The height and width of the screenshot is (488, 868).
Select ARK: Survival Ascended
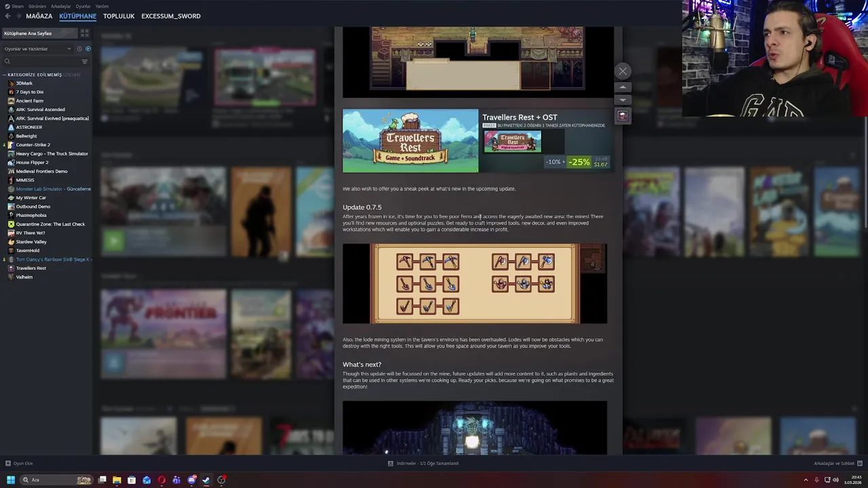[x=41, y=110]
